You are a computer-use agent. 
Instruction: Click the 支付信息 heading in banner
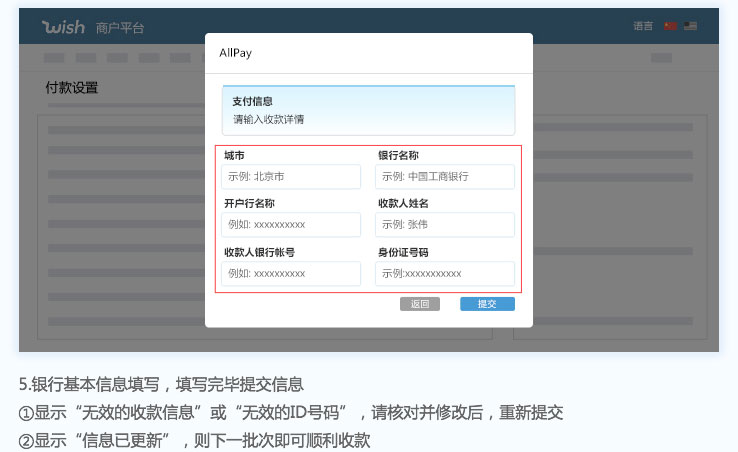point(252,101)
